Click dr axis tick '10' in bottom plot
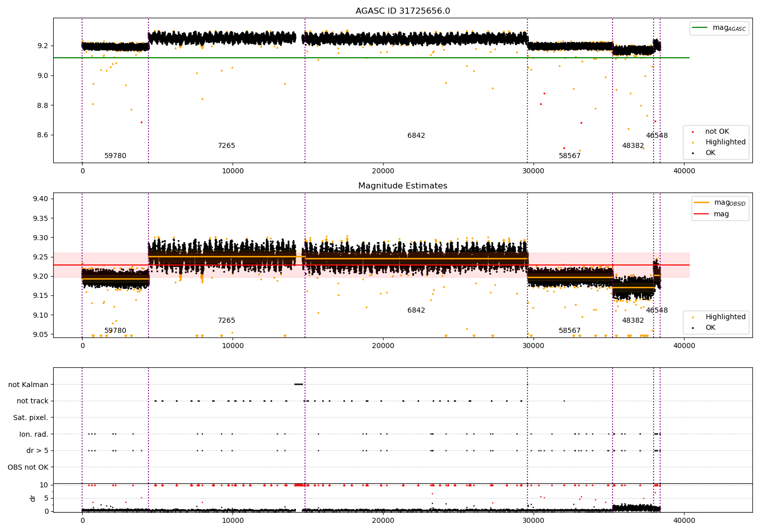This screenshot has width=760, height=532. (x=44, y=485)
